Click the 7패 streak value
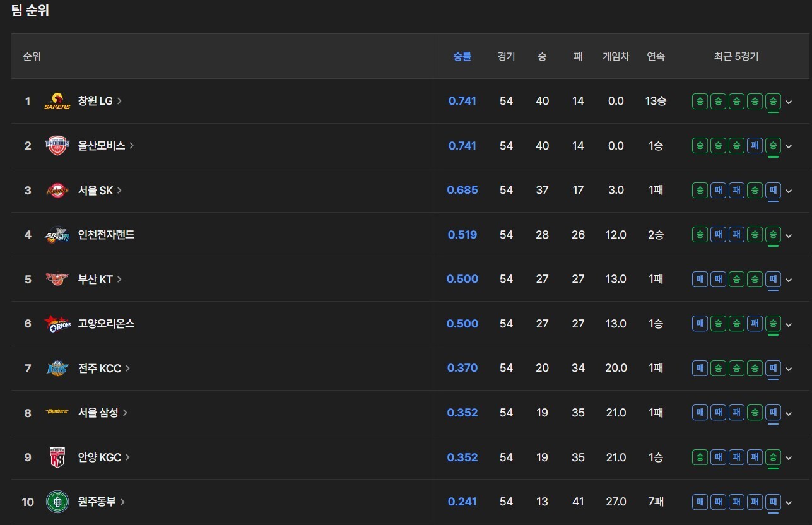Screen dimensions: 812x525 (656, 502)
